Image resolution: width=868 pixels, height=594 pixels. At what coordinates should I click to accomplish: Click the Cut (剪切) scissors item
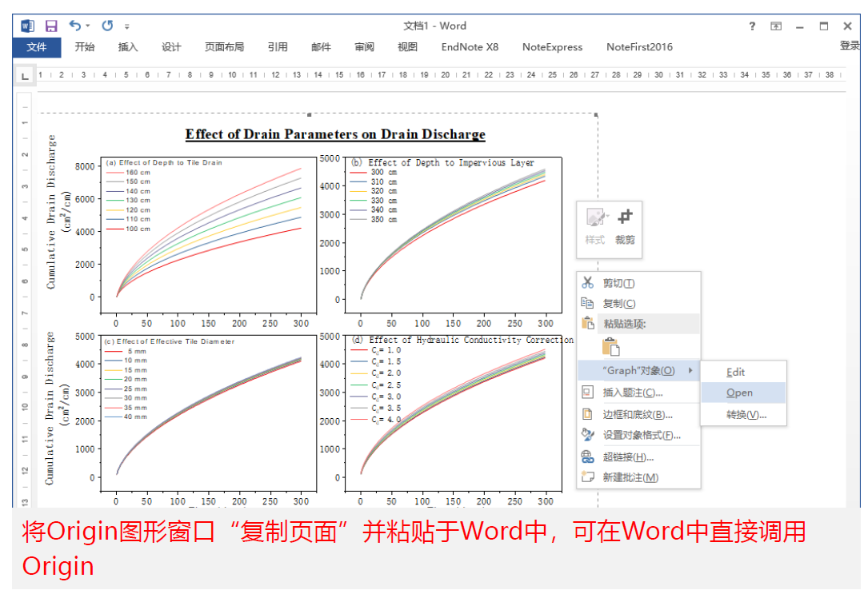618,283
